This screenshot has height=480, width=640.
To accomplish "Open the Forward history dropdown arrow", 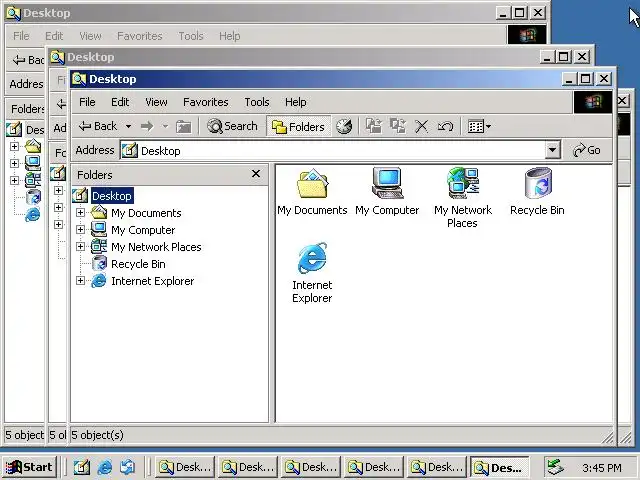I will click(x=165, y=127).
